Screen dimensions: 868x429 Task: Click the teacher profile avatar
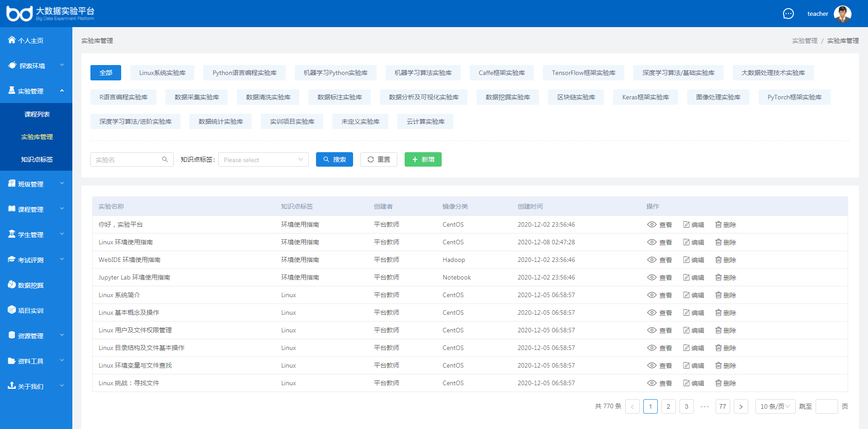tap(842, 14)
